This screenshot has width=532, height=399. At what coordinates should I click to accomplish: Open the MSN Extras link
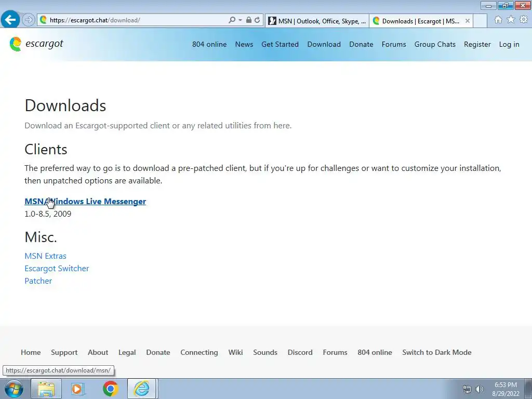45,256
